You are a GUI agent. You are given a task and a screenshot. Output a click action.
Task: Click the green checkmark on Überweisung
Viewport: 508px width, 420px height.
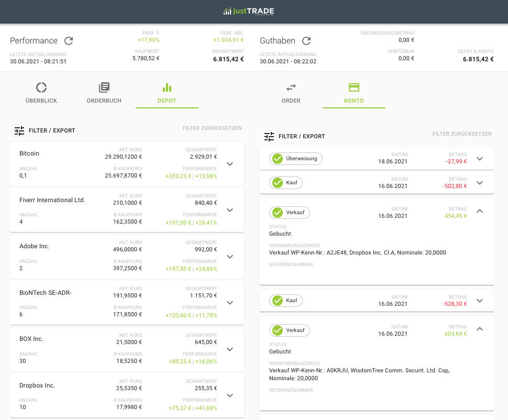(x=278, y=159)
